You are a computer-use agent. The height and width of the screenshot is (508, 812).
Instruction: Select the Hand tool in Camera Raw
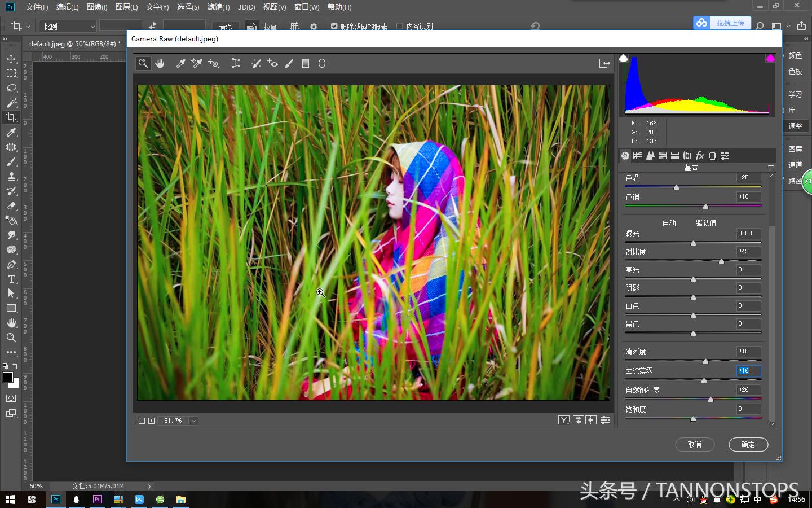[x=160, y=63]
